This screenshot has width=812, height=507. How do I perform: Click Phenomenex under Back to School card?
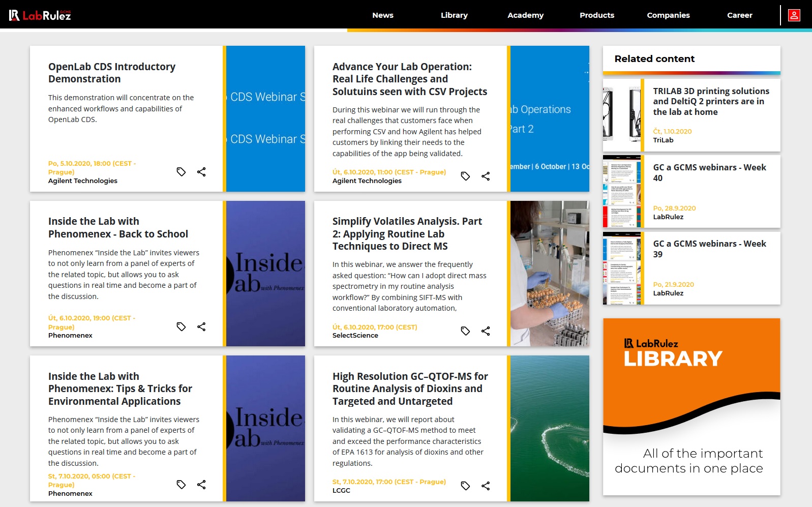coord(70,335)
